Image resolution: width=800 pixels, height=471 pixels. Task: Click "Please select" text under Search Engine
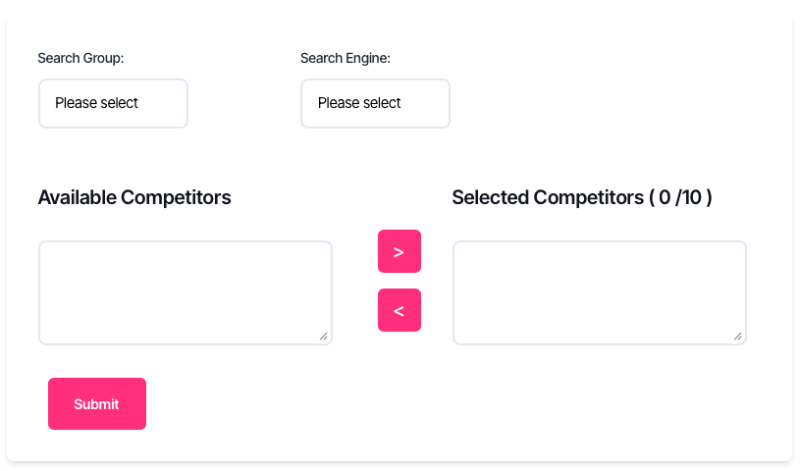(359, 103)
